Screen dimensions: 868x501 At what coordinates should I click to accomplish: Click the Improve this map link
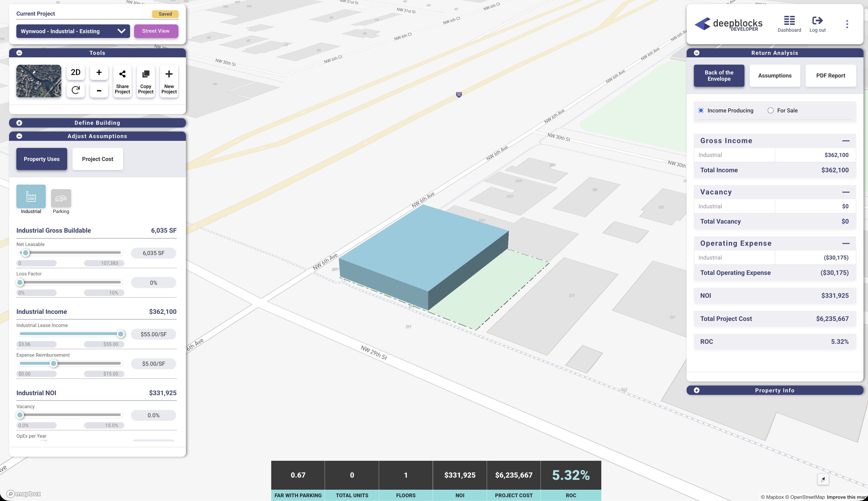(x=847, y=497)
